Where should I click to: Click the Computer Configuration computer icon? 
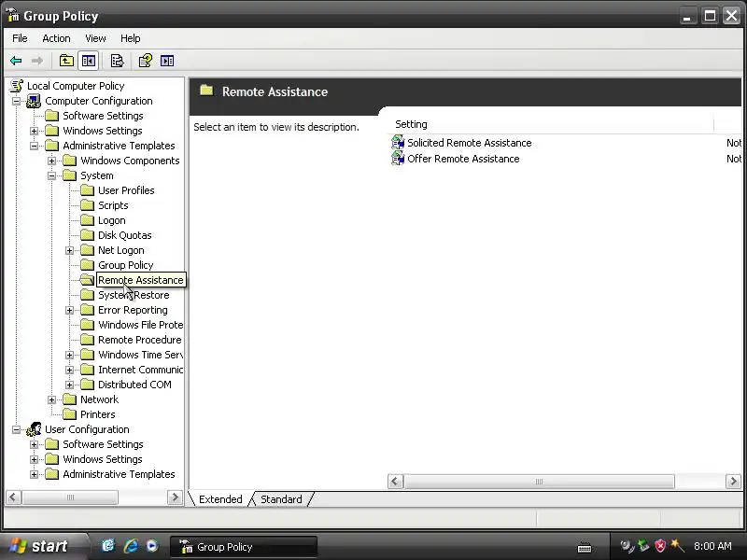34,101
